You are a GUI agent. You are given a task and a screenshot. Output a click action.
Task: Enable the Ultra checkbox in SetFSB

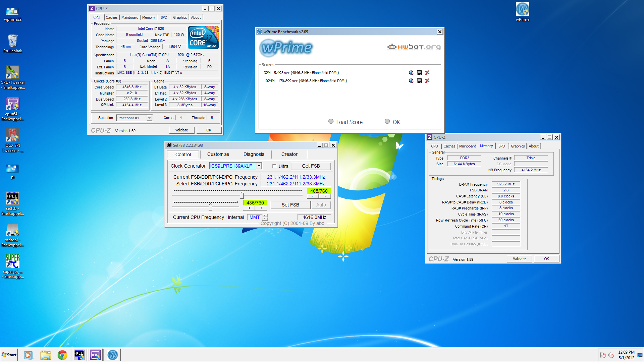[x=274, y=166]
